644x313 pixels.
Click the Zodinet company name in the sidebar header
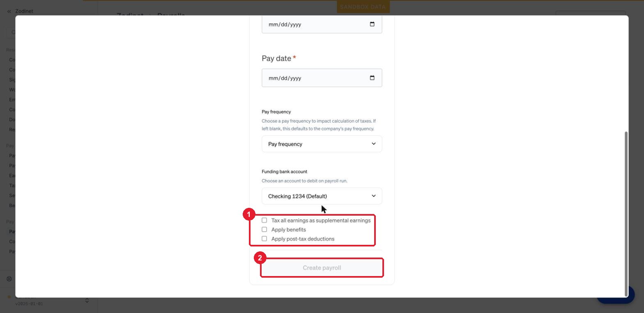pos(24,11)
